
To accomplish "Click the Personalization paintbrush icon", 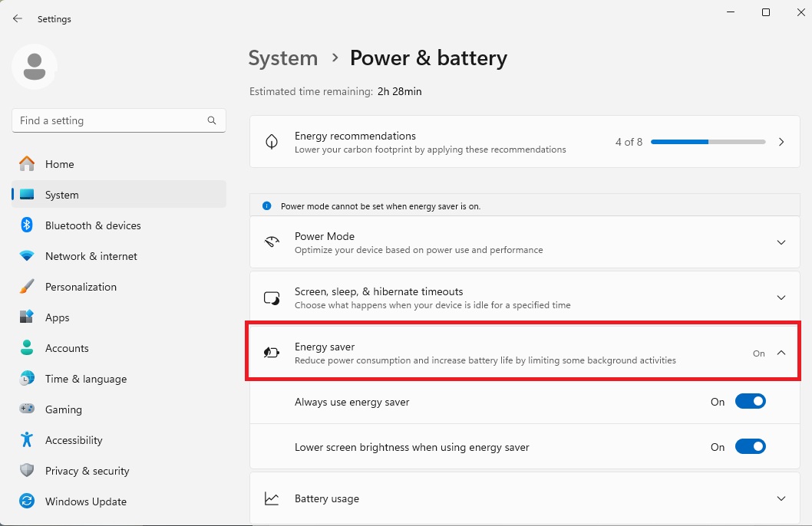I will (x=27, y=287).
